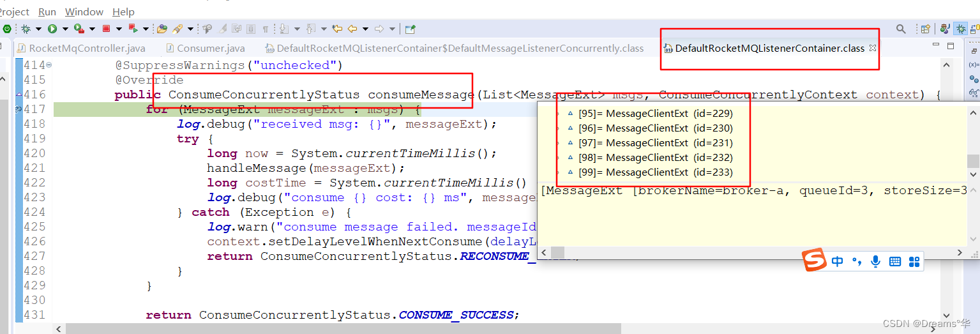Screen dimensions: 980x334
Task: Switch to DefaultMessageListenerConcurrently.class tab
Action: click(455, 48)
